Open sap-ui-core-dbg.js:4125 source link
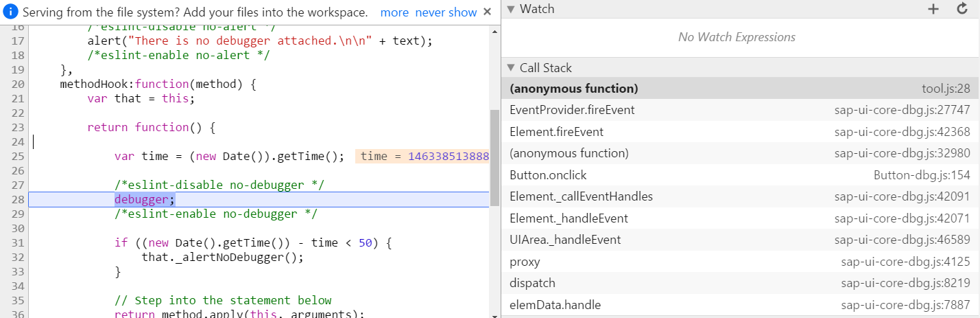Screen dimensions: 980x318 pyautogui.click(x=906, y=262)
